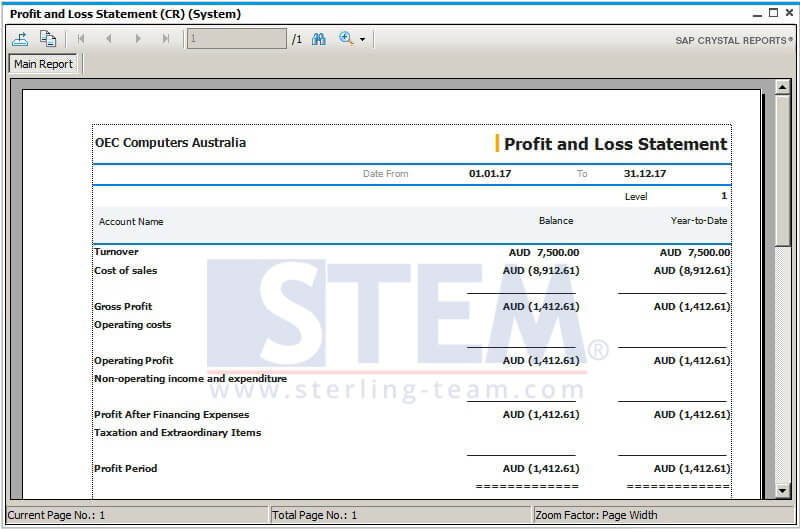Click the Balance column header
The width and height of the screenshot is (800, 529).
point(556,221)
